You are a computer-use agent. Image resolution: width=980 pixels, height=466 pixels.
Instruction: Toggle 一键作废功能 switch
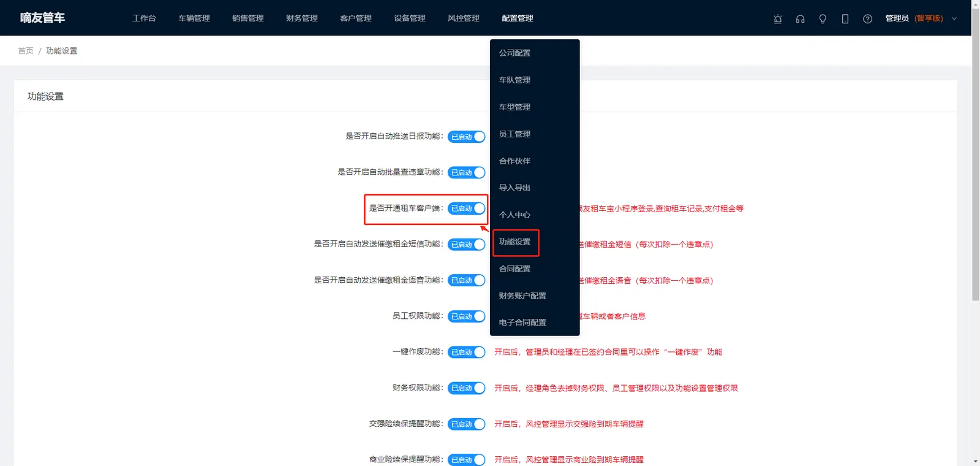pyautogui.click(x=467, y=352)
